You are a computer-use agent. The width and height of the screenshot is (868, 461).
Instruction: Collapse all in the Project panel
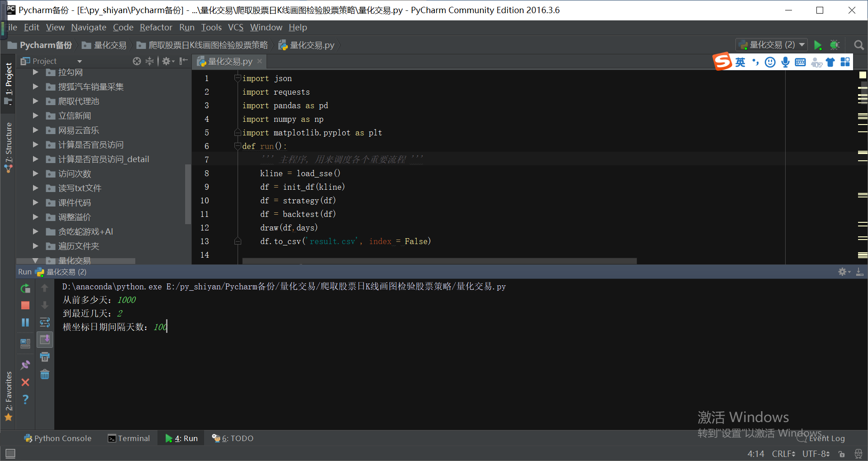tap(149, 61)
